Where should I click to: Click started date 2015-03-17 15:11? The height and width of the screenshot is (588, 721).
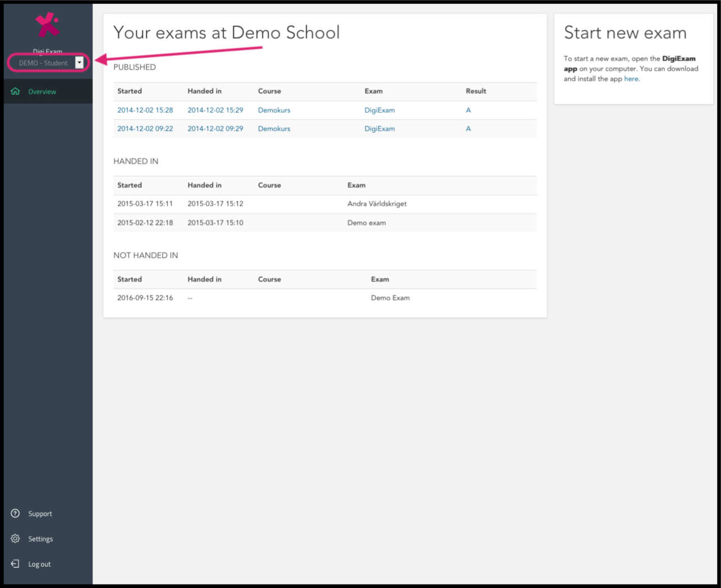click(145, 204)
